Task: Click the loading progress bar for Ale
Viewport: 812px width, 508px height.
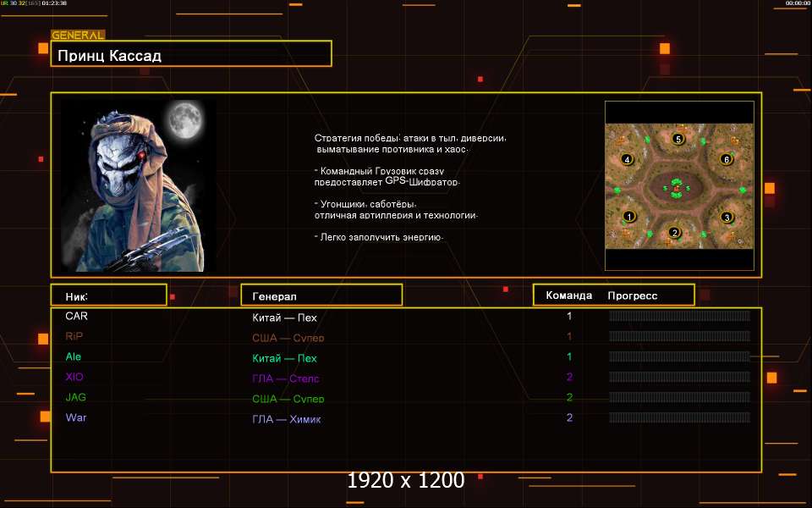Action: pos(679,356)
